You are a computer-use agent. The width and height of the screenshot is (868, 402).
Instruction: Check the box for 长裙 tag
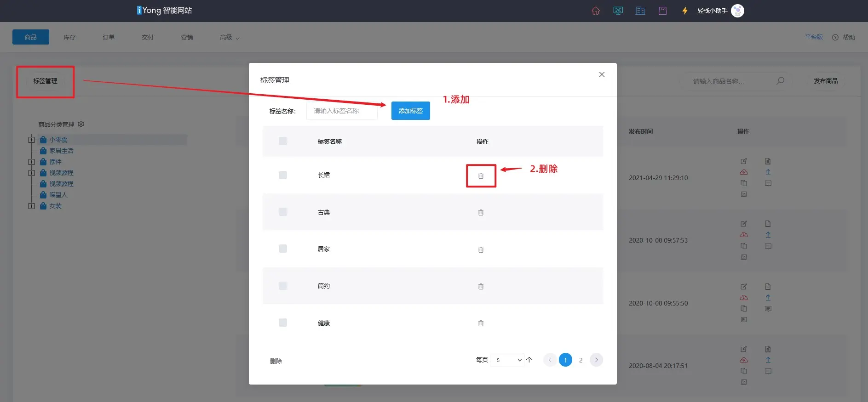(x=283, y=175)
